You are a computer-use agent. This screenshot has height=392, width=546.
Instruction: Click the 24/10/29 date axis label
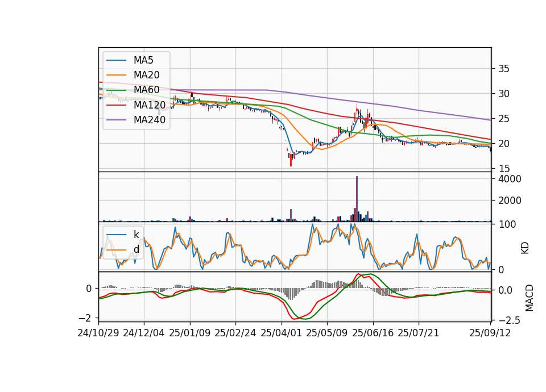(98, 333)
